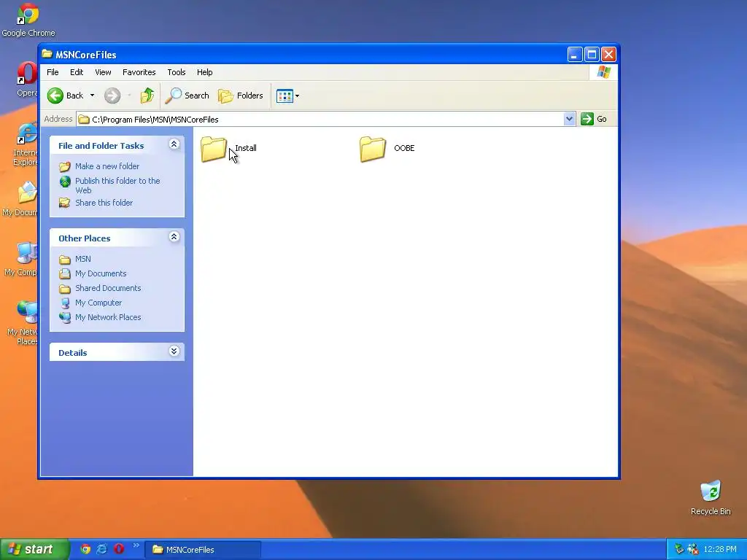Minimize the MSNCoreFiles window
This screenshot has height=560, width=747.
pos(575,54)
